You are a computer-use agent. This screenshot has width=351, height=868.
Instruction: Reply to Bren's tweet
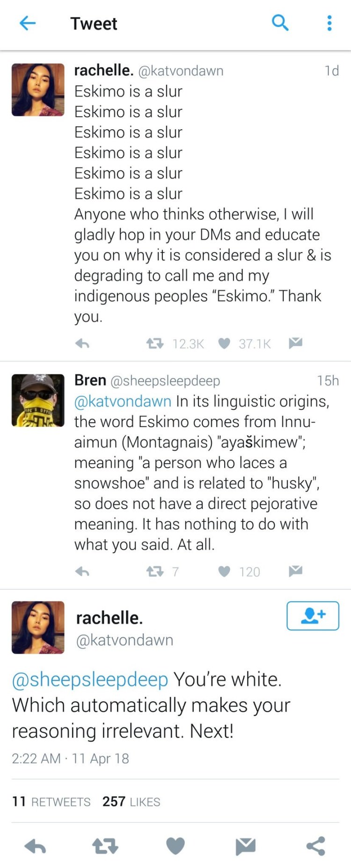82,571
